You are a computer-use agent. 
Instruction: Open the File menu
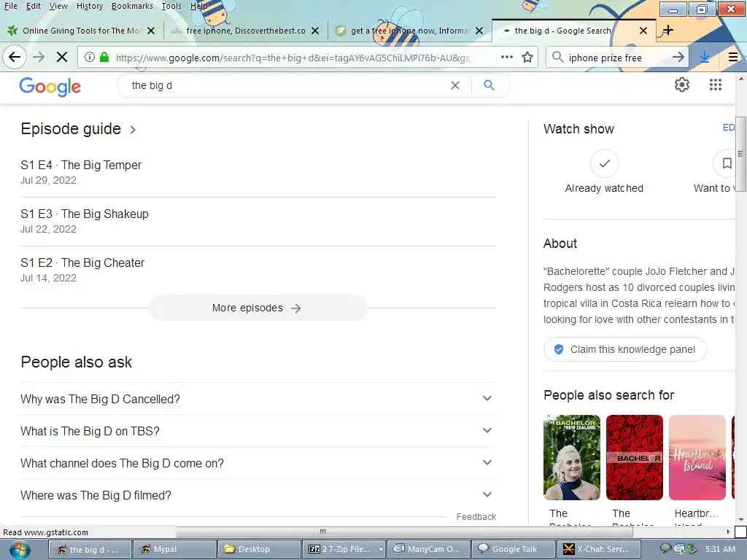[10, 6]
